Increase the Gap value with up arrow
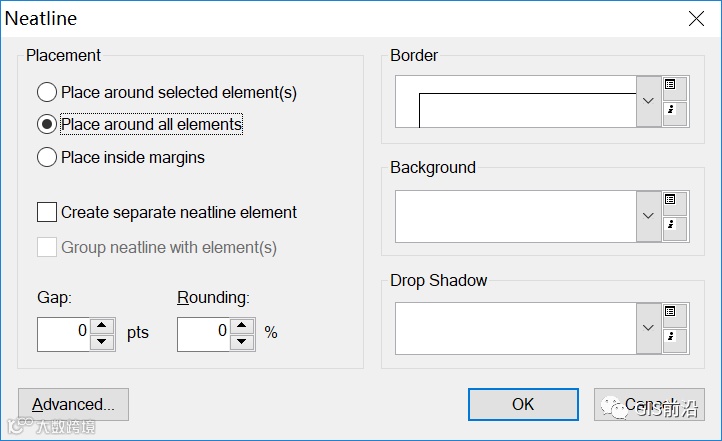The image size is (722, 441). pos(102,325)
